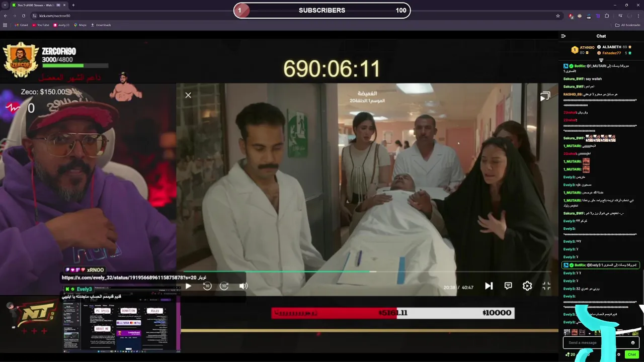Open the Downloads bookmark

[101, 25]
